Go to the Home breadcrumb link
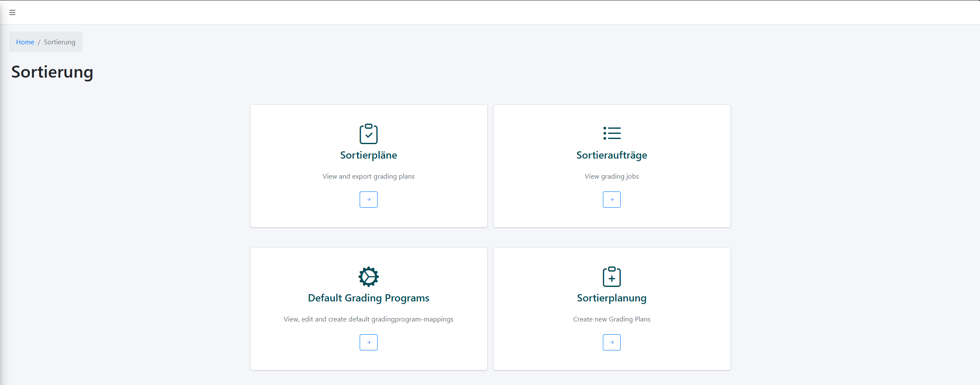This screenshot has width=980, height=385. click(x=25, y=42)
